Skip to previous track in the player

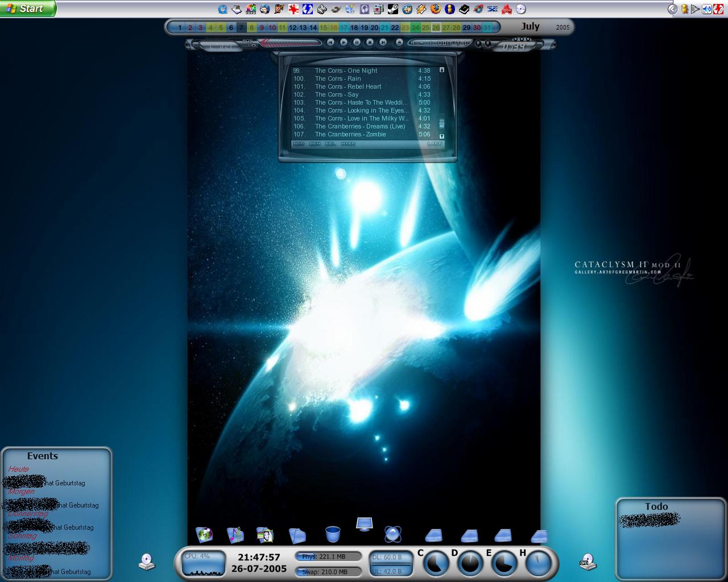330,42
